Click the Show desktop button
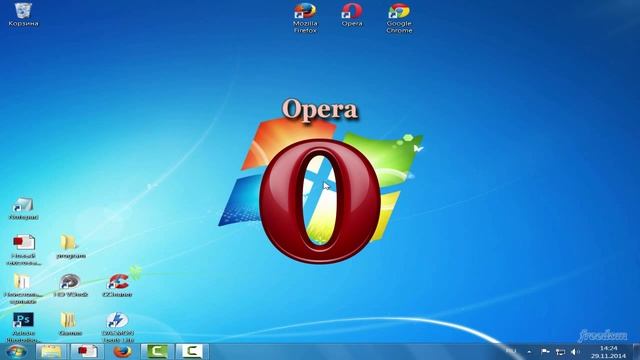640x360 pixels. [636, 352]
